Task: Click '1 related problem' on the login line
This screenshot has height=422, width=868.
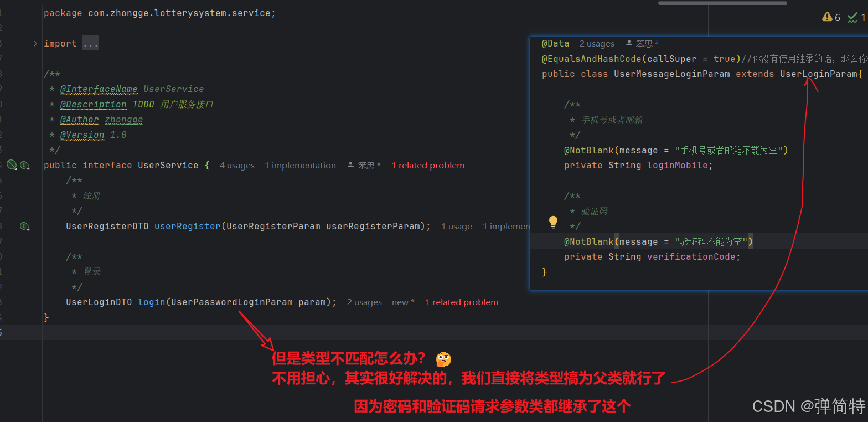Action: pos(462,302)
